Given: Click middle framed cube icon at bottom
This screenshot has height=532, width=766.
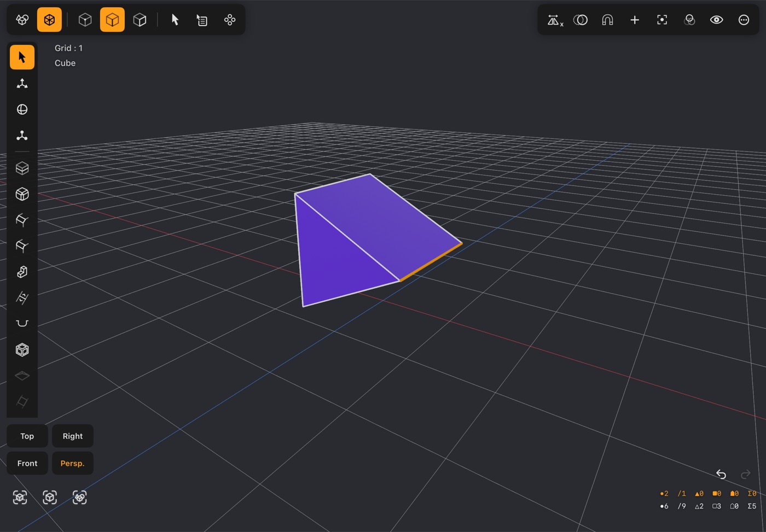Looking at the screenshot, I should [x=50, y=497].
